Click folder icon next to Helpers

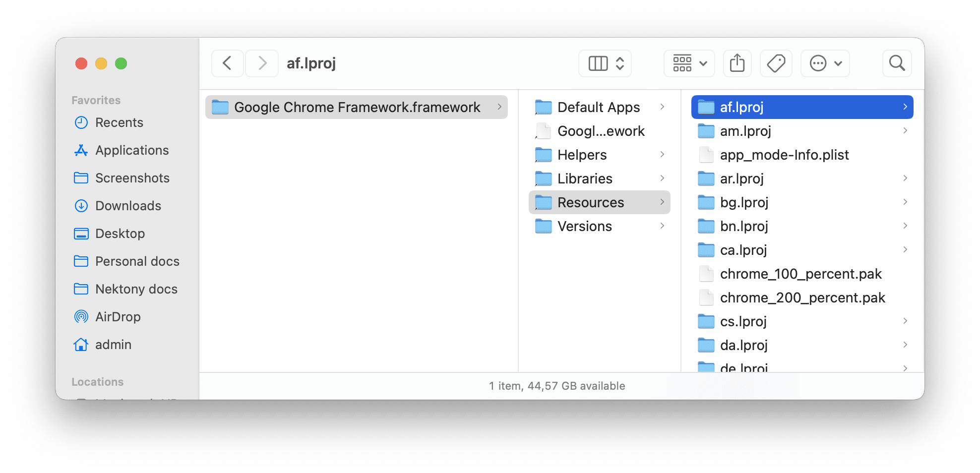click(x=543, y=155)
